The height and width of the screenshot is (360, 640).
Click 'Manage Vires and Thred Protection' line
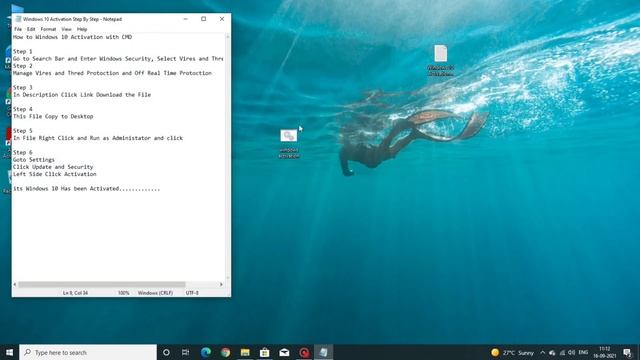[x=112, y=73]
